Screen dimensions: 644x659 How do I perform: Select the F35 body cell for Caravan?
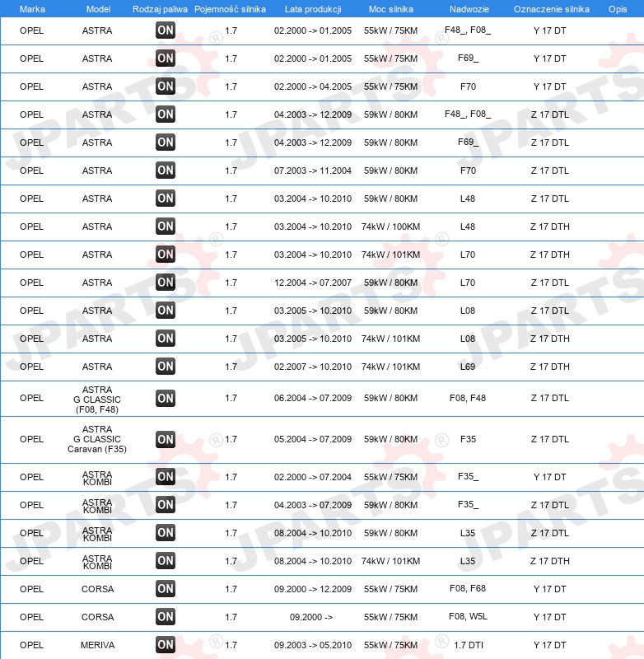(x=468, y=439)
